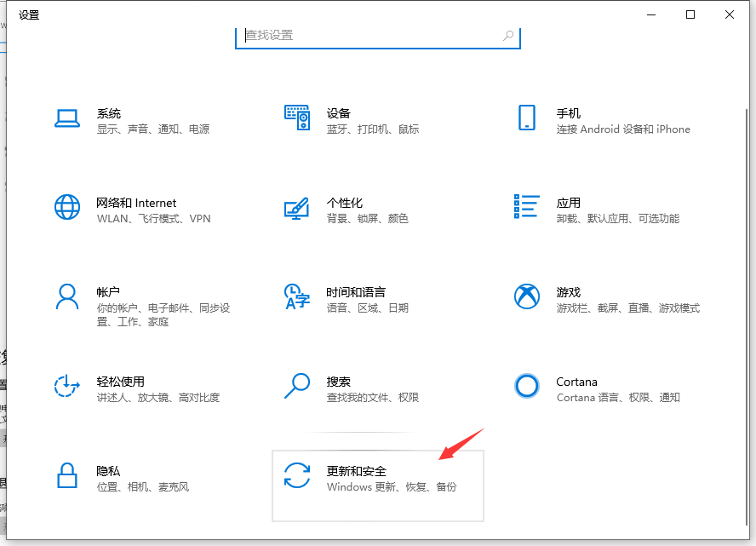756x546 pixels.
Task: Click the magnifier in the search box
Action: pyautogui.click(x=508, y=35)
